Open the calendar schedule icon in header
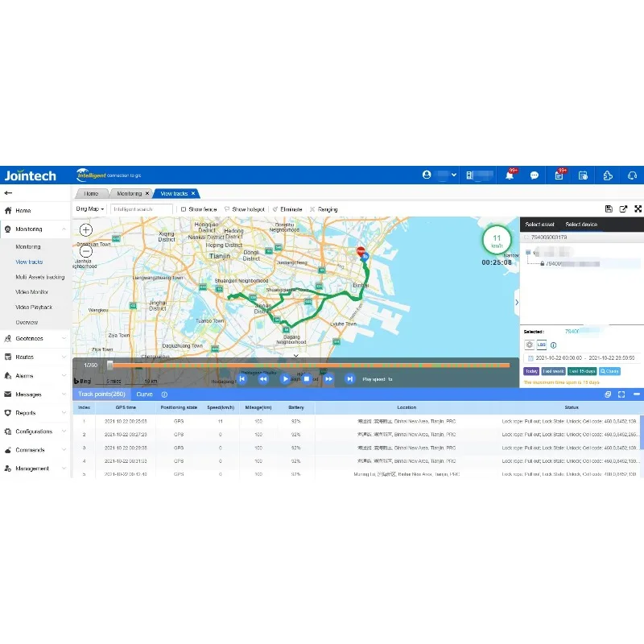 [583, 175]
